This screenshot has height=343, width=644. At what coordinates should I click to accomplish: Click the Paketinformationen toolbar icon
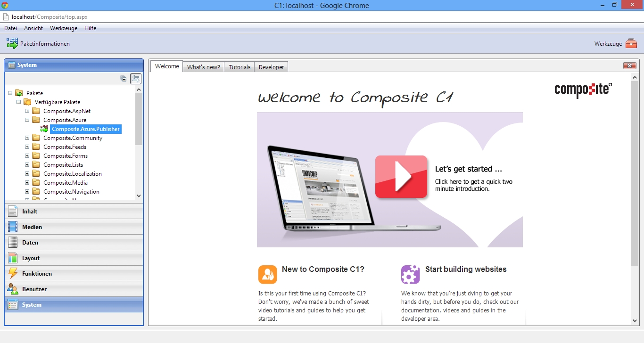[12, 44]
